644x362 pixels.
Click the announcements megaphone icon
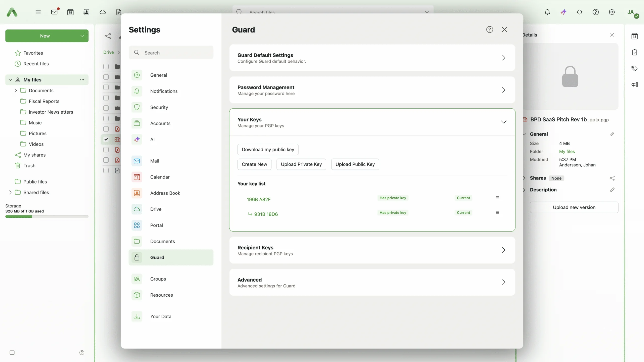(x=634, y=84)
